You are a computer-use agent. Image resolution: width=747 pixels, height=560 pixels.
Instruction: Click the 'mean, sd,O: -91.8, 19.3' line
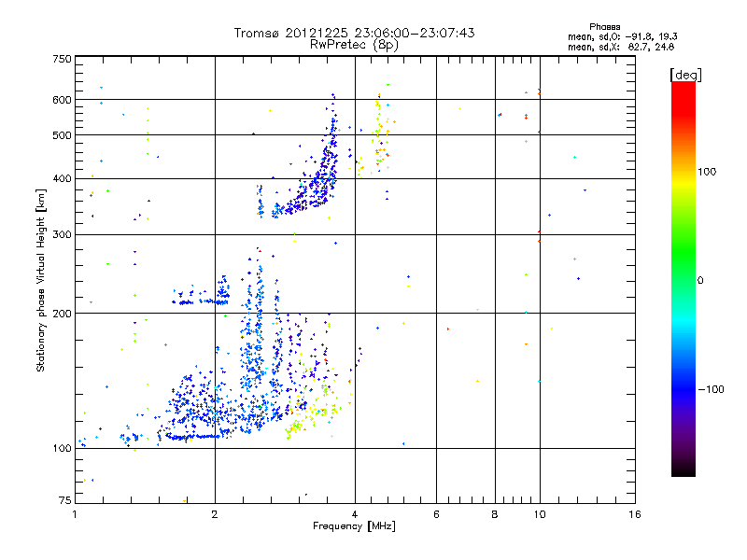click(x=622, y=36)
